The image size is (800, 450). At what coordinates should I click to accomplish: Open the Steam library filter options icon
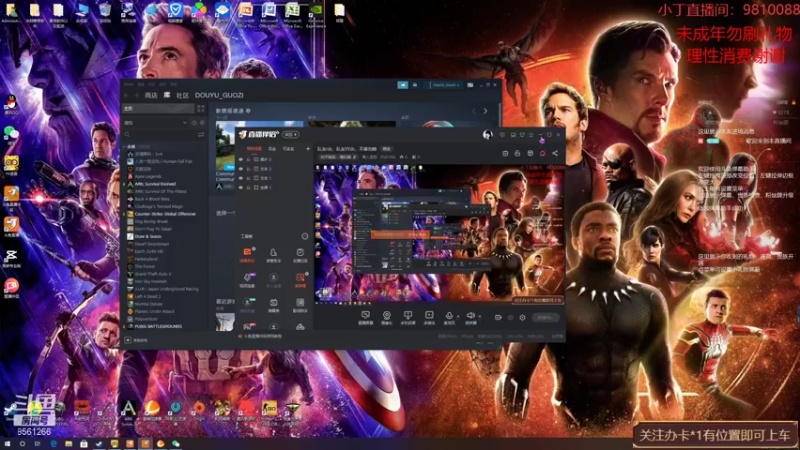click(201, 134)
